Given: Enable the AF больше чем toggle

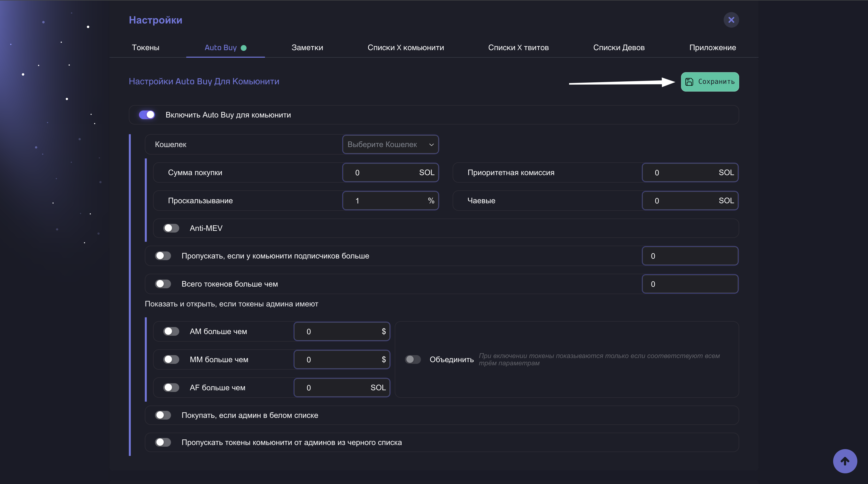Looking at the screenshot, I should coord(171,388).
